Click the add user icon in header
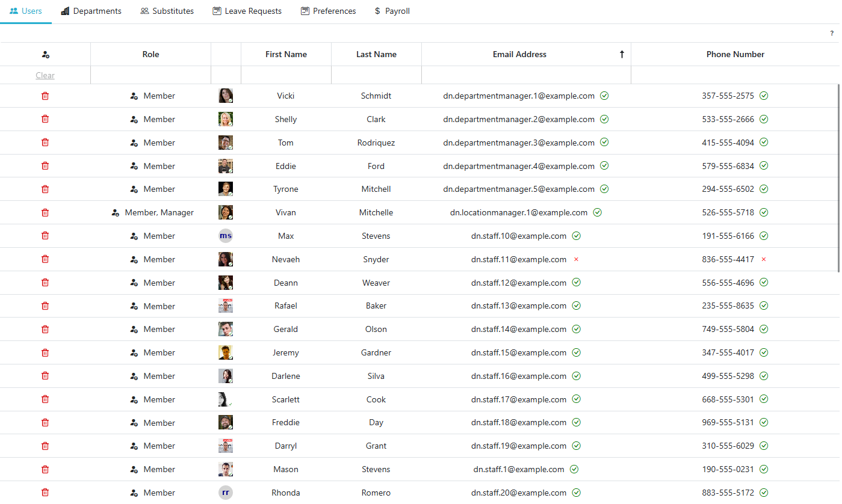 coord(46,55)
